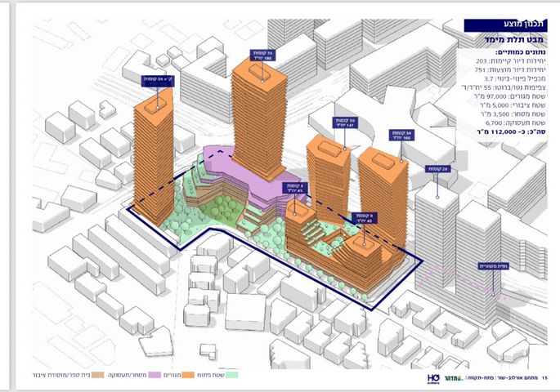Click the orange 'מגורים' legend swatch
Screen dimensions: 560x392
pos(188,375)
